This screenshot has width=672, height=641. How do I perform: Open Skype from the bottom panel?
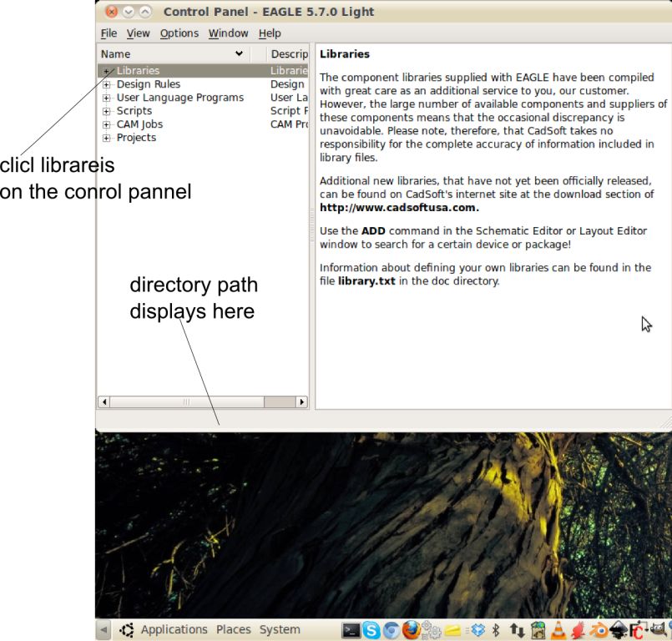coord(371,630)
